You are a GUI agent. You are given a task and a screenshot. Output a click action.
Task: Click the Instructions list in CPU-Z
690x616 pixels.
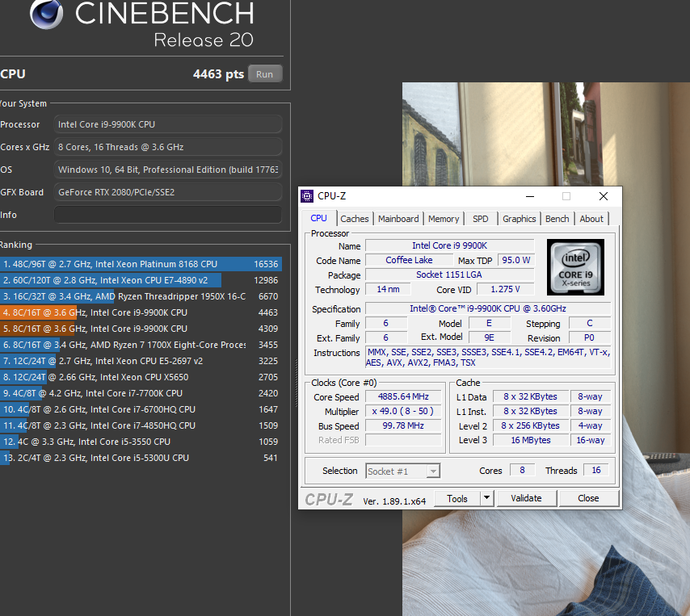click(x=488, y=358)
